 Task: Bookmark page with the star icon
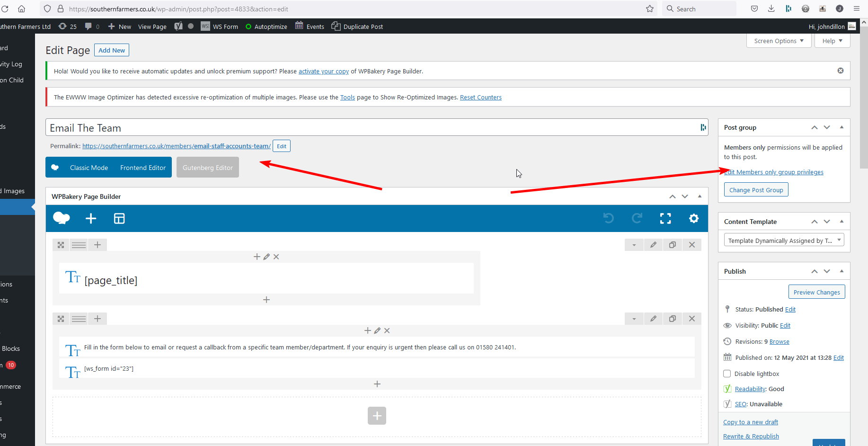pyautogui.click(x=650, y=9)
